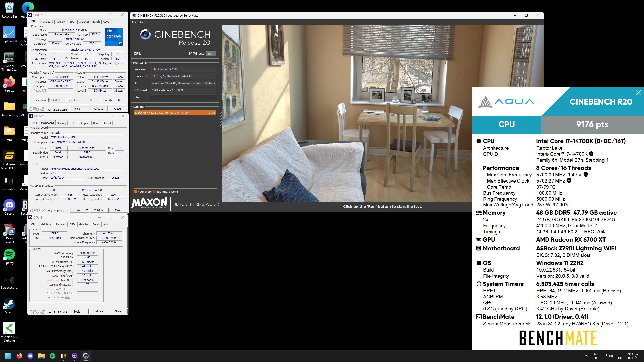Open the ram folder on desktop

tap(9, 133)
